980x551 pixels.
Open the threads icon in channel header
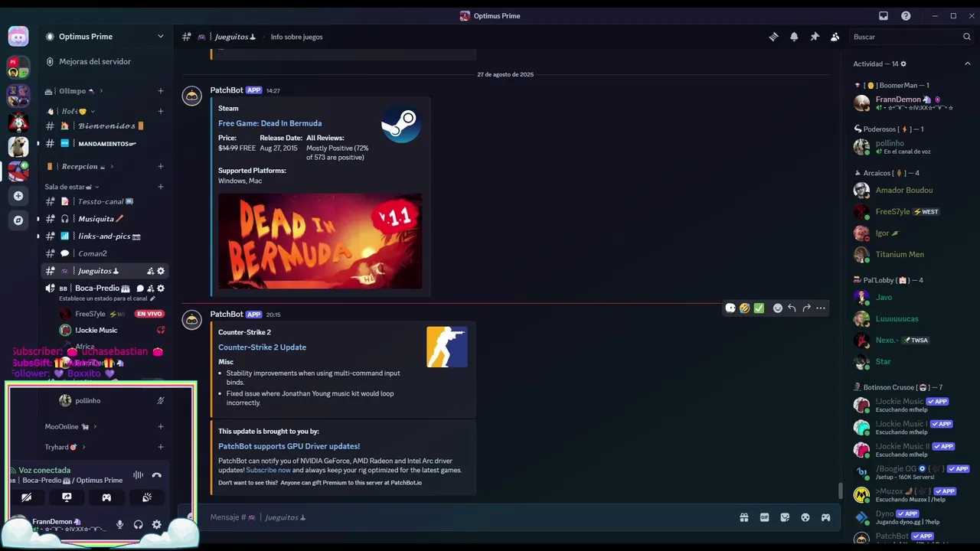coord(773,37)
